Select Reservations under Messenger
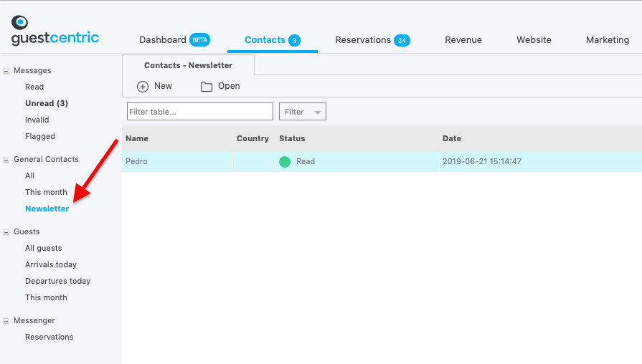This screenshot has width=642, height=364. tap(49, 337)
